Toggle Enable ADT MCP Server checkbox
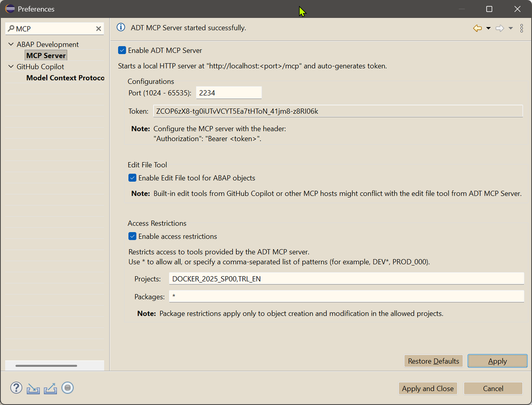Viewport: 532px width, 405px height. click(122, 50)
